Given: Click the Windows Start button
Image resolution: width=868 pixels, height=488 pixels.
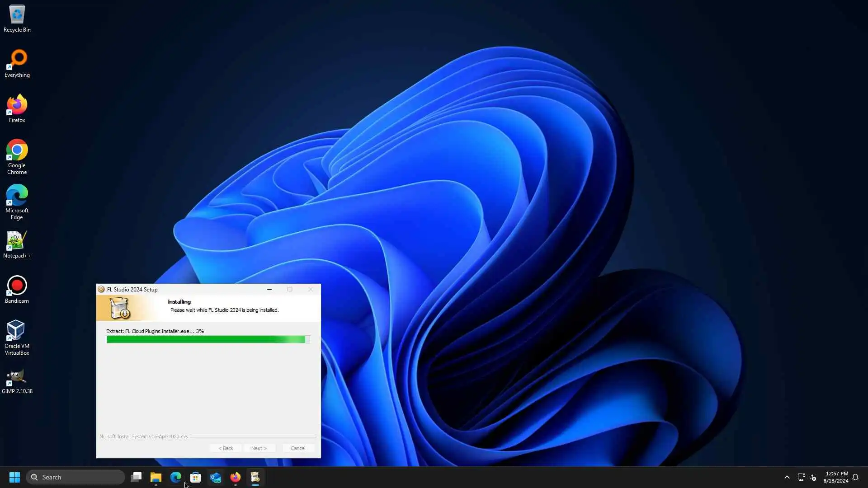Looking at the screenshot, I should pyautogui.click(x=14, y=477).
